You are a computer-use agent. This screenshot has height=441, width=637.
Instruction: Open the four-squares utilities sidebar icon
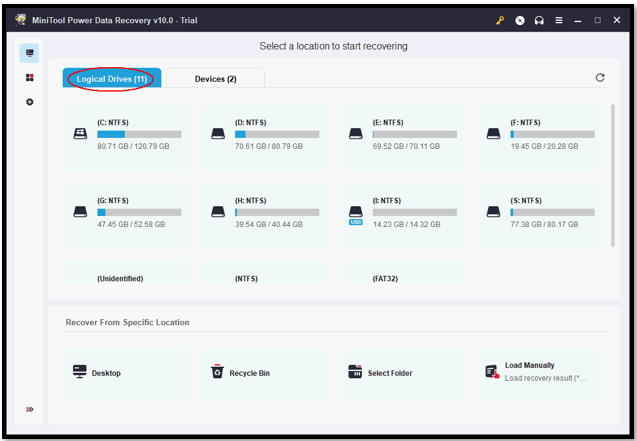pyautogui.click(x=30, y=78)
